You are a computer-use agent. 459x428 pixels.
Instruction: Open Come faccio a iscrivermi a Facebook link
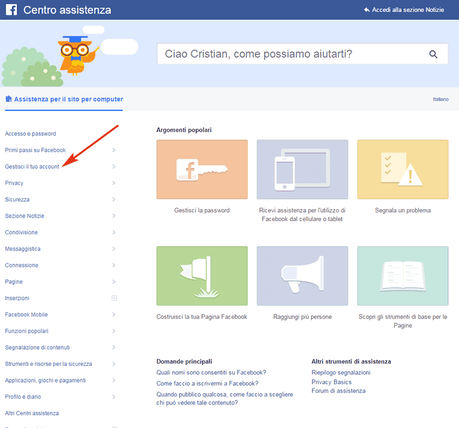click(207, 383)
